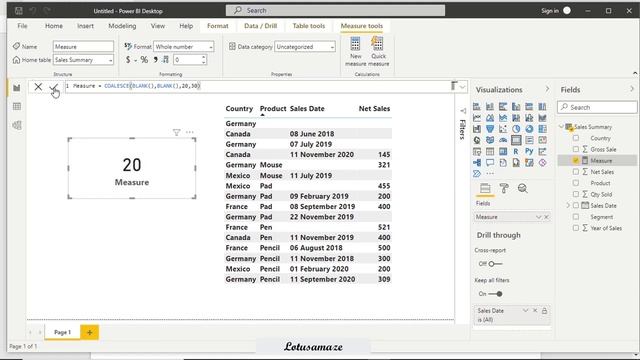
Task: Toggle Cross-report switch on
Action: (495, 264)
